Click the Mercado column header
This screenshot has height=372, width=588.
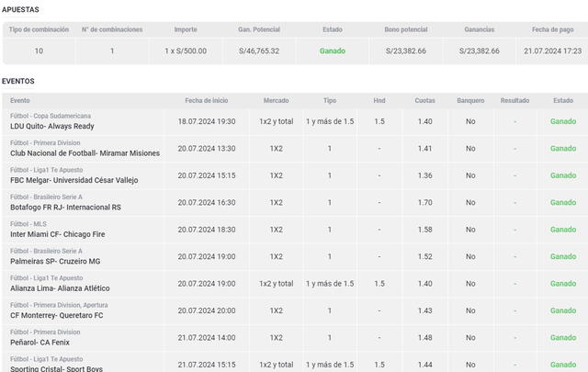coord(276,99)
